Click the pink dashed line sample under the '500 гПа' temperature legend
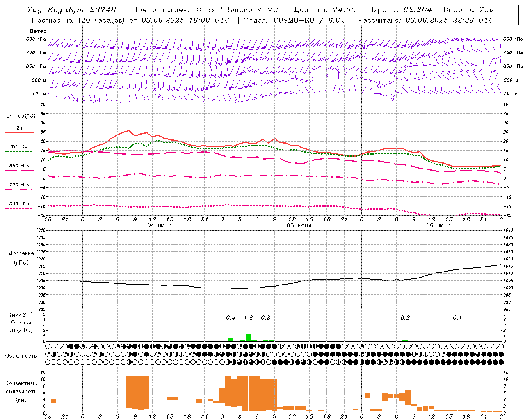The height and width of the screenshot is (420, 525). 18,209
